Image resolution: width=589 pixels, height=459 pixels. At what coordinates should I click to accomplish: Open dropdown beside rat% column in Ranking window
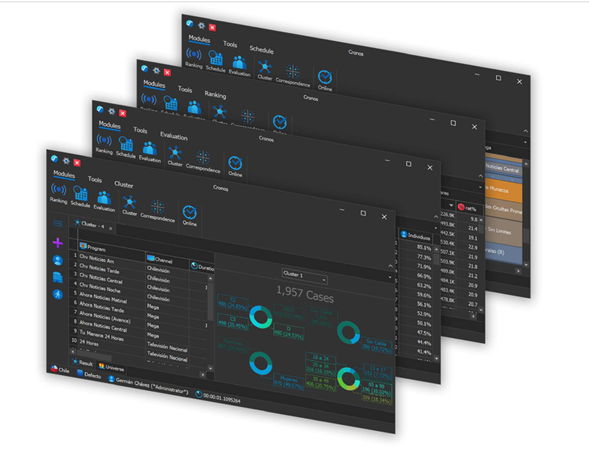[x=451, y=205]
